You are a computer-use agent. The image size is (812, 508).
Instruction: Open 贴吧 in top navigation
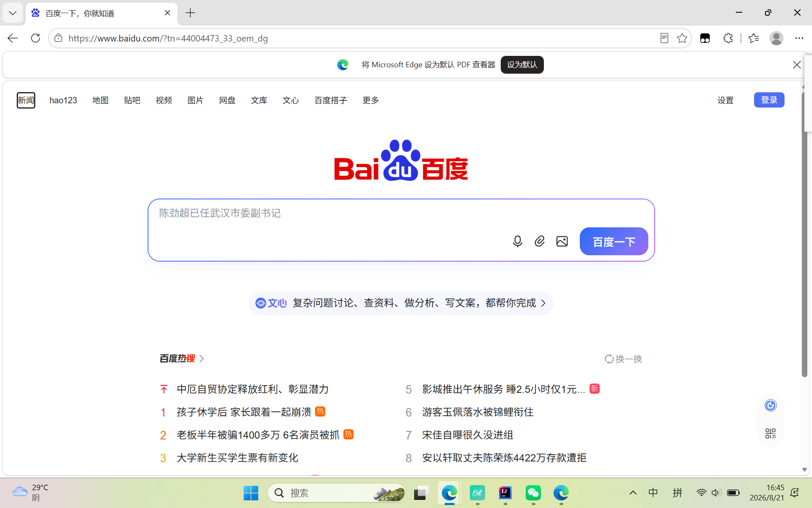(132, 100)
